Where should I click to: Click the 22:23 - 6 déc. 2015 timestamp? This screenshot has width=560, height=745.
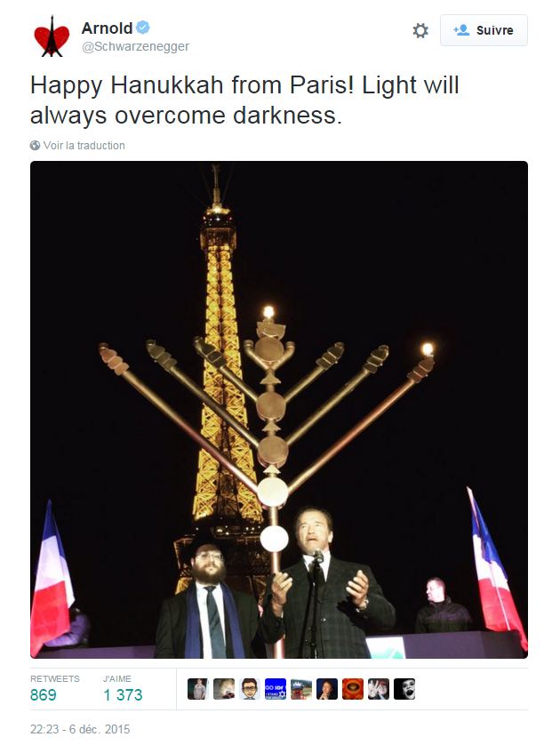pyautogui.click(x=80, y=729)
